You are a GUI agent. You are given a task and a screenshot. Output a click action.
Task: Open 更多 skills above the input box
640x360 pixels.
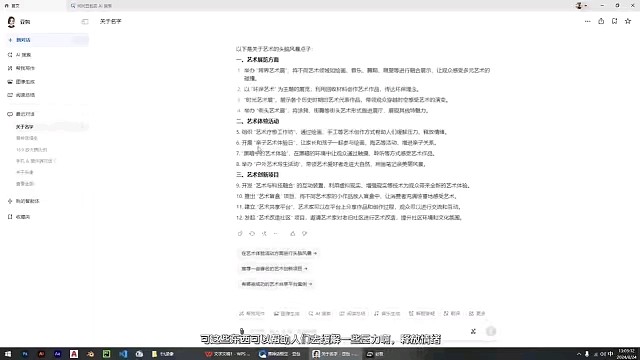click(477, 313)
